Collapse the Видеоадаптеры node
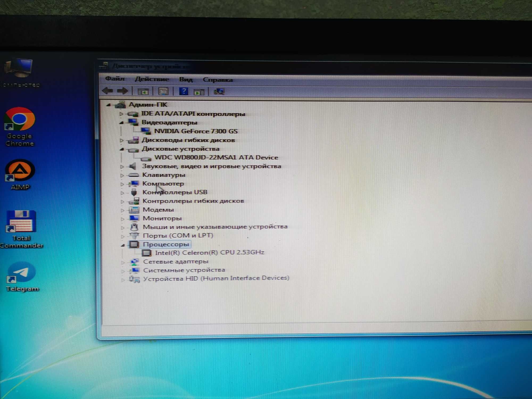Screen dimensions: 532x399 (x=122, y=123)
